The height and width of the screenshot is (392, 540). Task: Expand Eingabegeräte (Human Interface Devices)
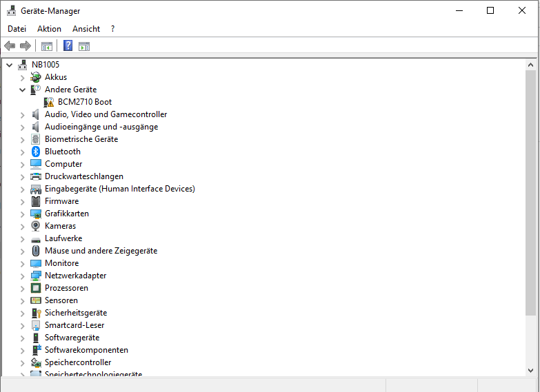22,189
